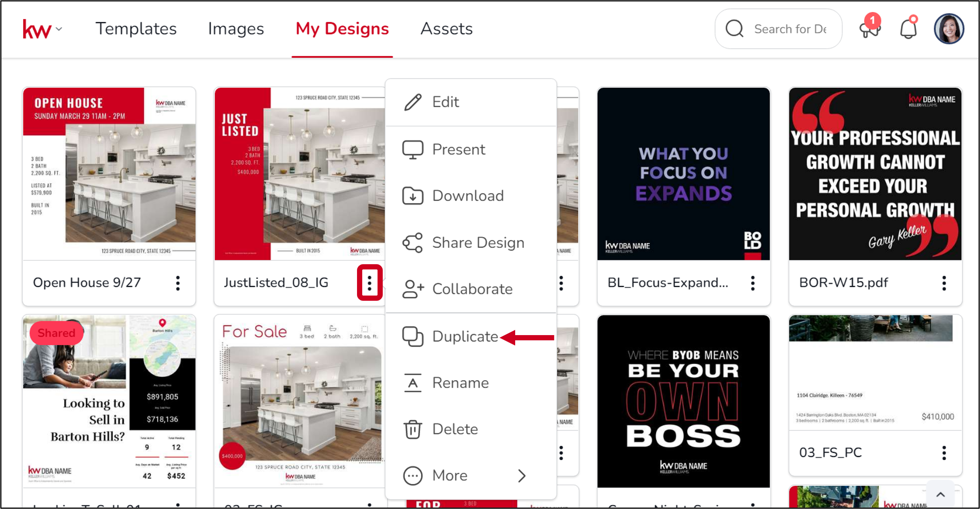The width and height of the screenshot is (980, 509).
Task: Choose Collaborate from the menu
Action: tap(470, 289)
